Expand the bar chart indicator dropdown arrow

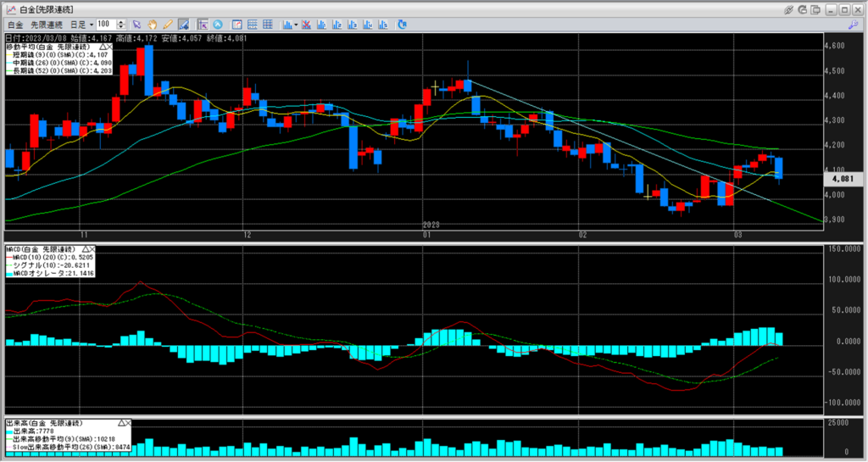(x=296, y=24)
